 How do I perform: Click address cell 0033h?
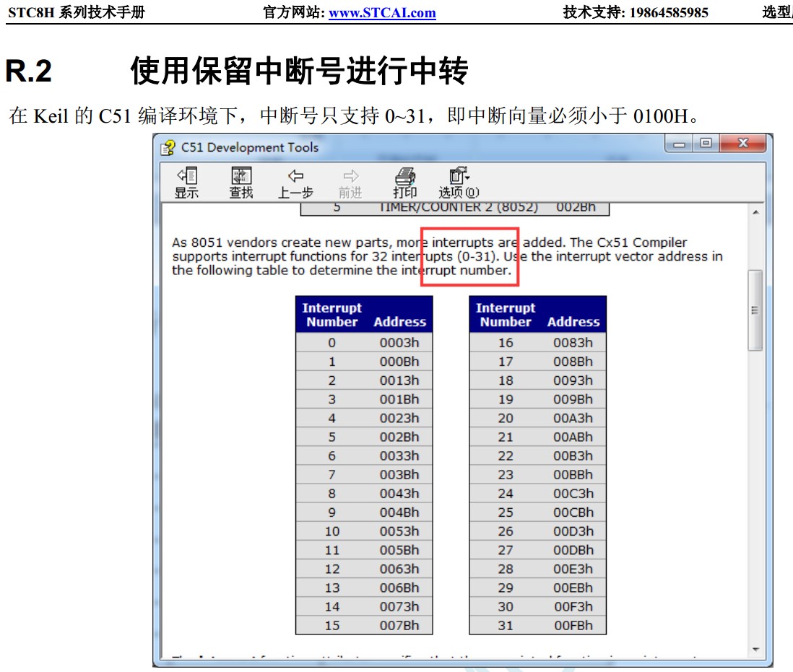pyautogui.click(x=399, y=456)
